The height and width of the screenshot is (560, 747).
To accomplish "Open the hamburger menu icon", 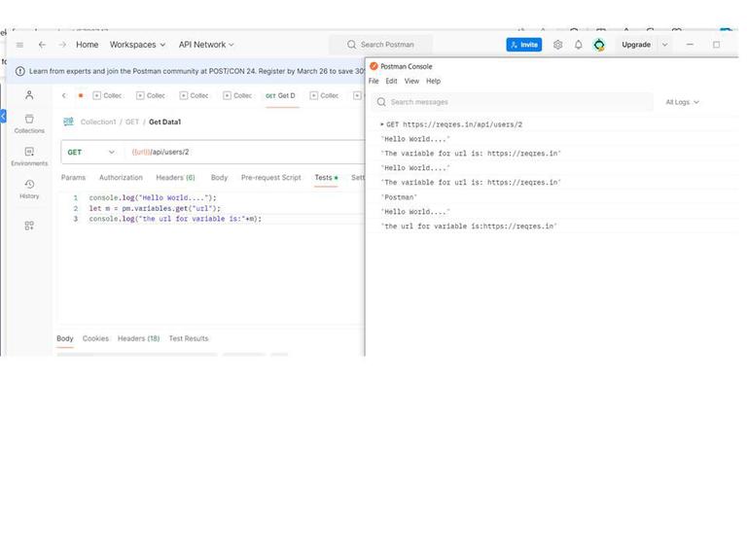I will coord(19,45).
